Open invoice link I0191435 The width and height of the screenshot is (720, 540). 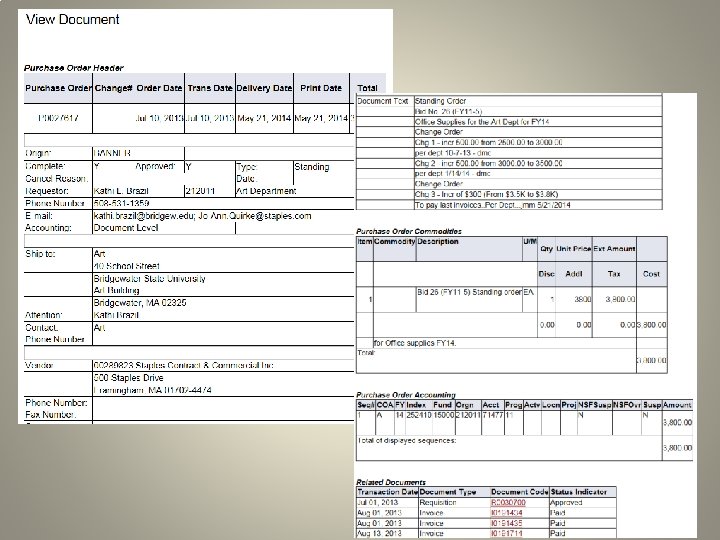506,523
